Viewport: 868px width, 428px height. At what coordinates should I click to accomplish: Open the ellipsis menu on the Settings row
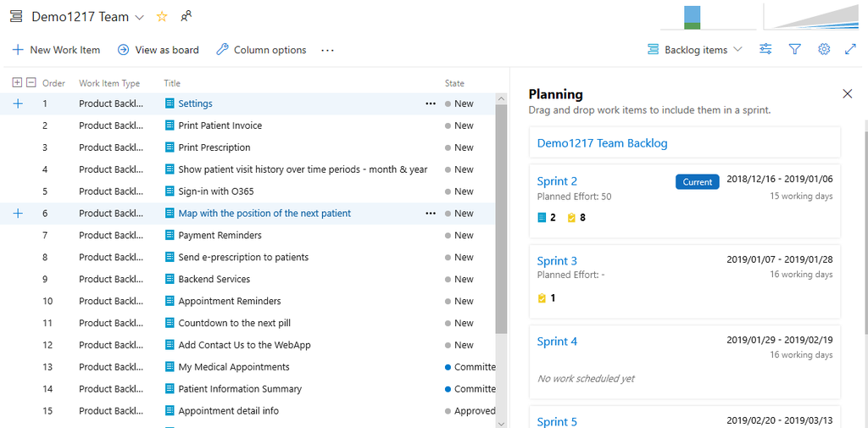coord(431,103)
